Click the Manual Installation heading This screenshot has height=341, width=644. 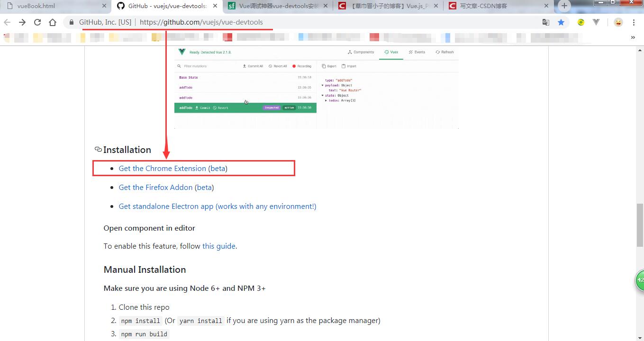coord(145,269)
